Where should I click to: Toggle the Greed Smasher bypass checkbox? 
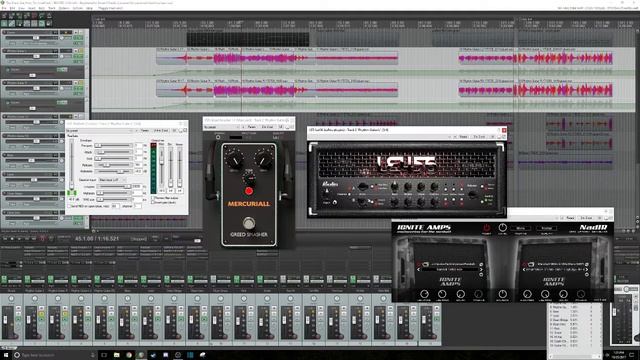[x=292, y=127]
